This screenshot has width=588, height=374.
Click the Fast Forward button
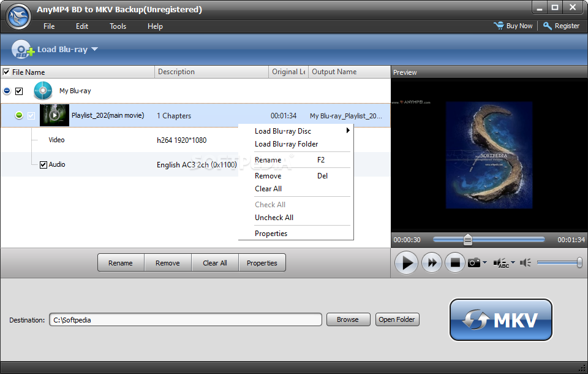pos(432,262)
